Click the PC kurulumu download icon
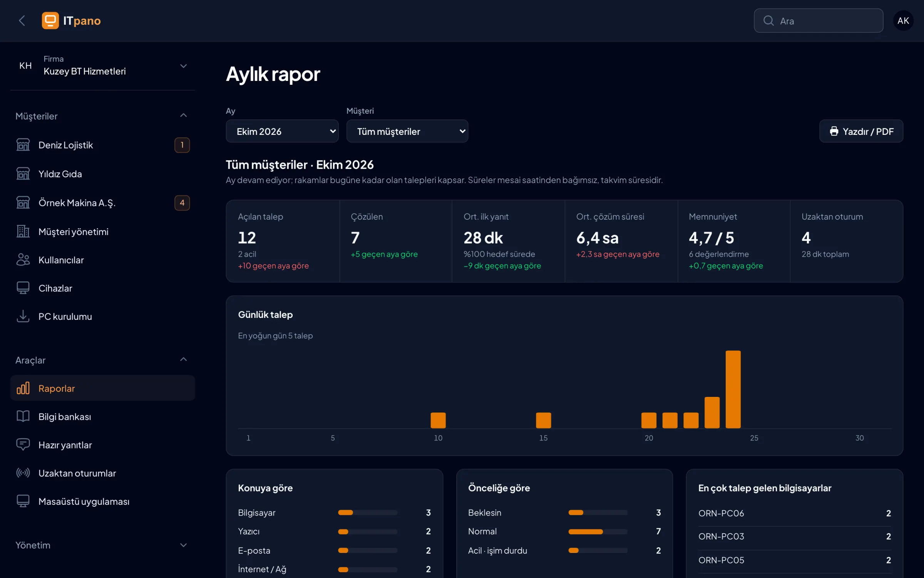This screenshot has width=924, height=578. 23,316
